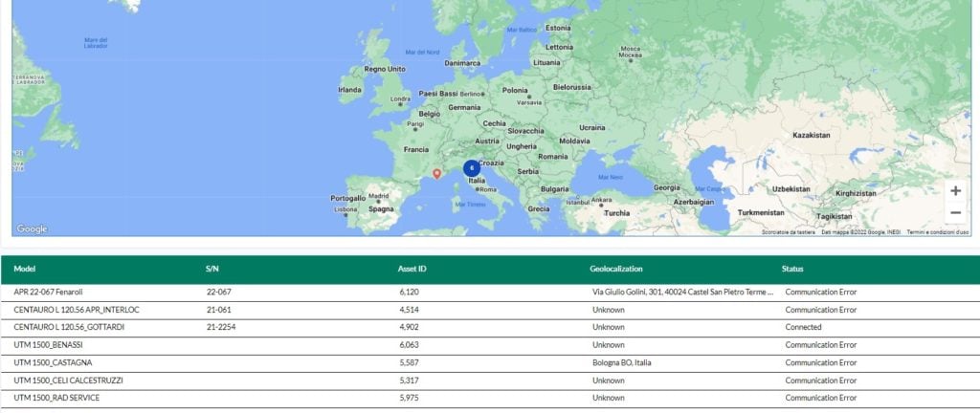Click the Regno Unito label on map

pos(385,69)
